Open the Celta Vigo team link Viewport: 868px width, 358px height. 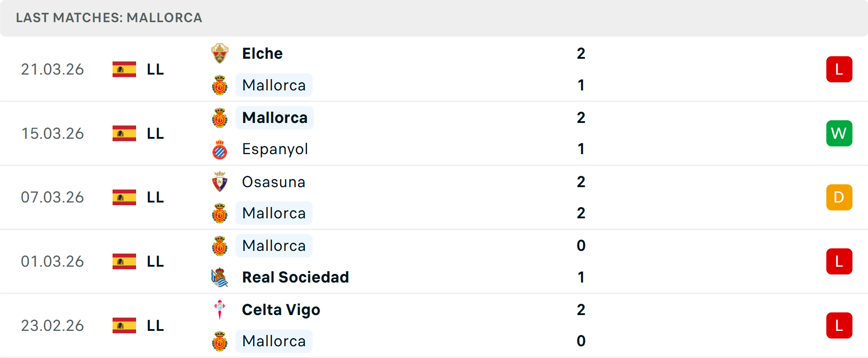(x=281, y=310)
